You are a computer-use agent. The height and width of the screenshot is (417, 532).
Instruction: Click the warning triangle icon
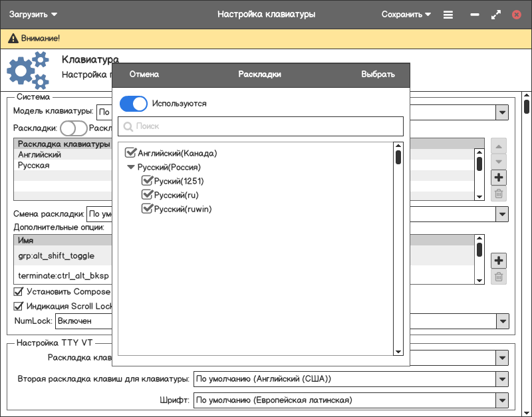point(12,39)
